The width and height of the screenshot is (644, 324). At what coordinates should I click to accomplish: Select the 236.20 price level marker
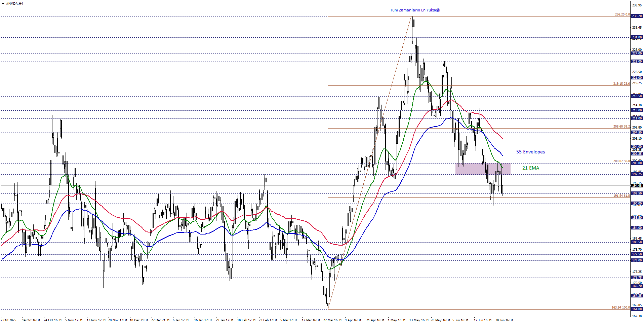pyautogui.click(x=637, y=16)
